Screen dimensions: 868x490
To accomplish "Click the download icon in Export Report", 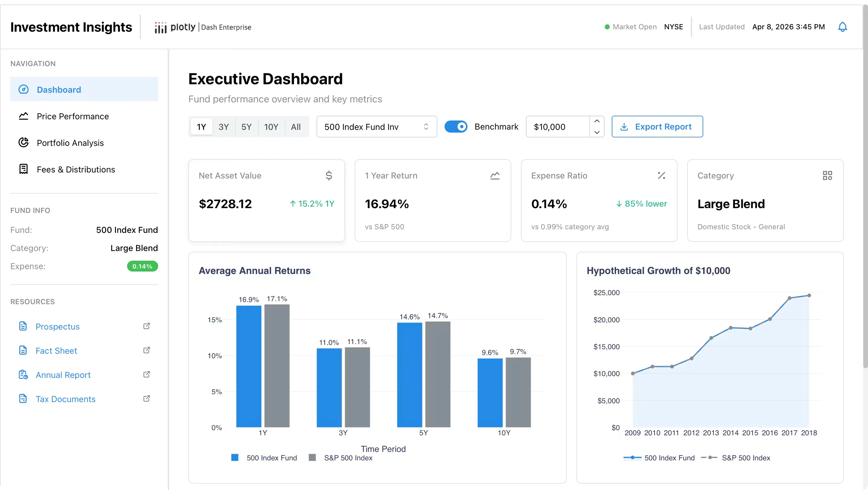I will click(x=624, y=127).
